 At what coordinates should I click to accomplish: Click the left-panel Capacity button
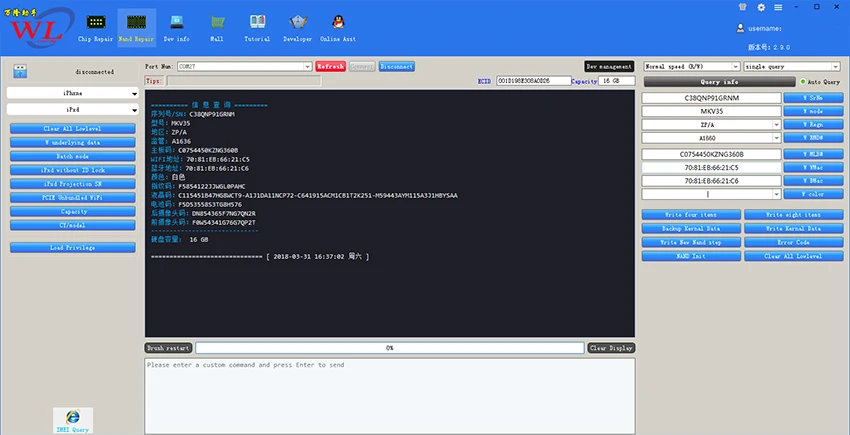point(73,212)
